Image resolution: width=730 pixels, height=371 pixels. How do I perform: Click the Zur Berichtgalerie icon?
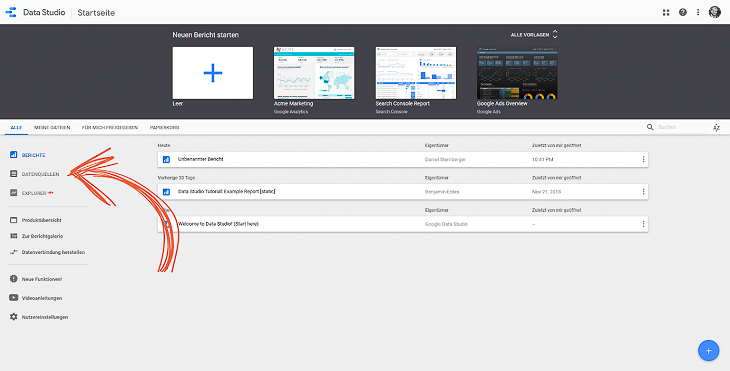pos(14,236)
